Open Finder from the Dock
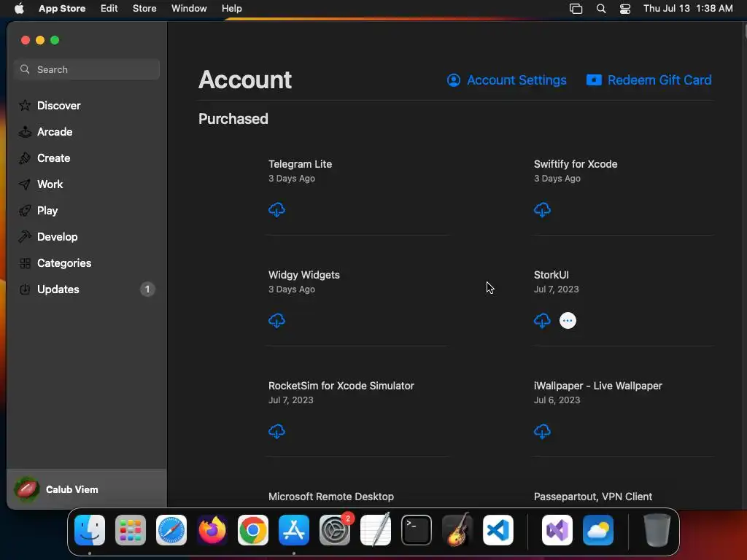 pyautogui.click(x=90, y=530)
